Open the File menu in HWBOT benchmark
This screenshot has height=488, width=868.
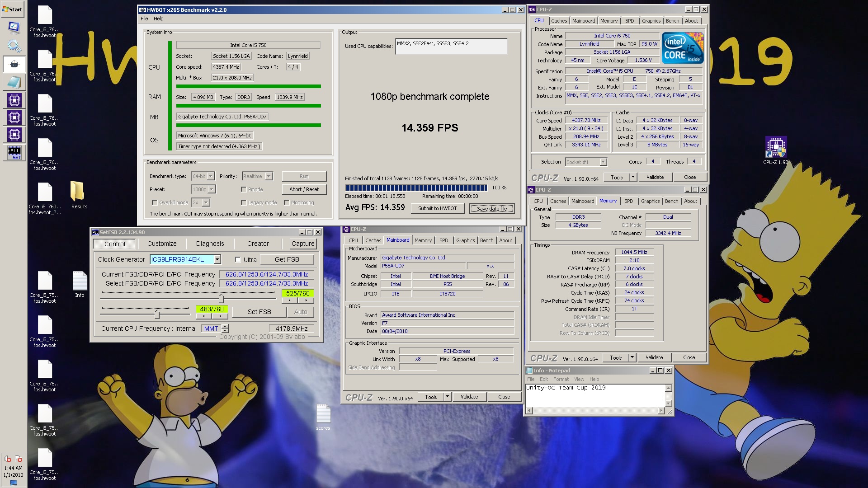(x=144, y=19)
